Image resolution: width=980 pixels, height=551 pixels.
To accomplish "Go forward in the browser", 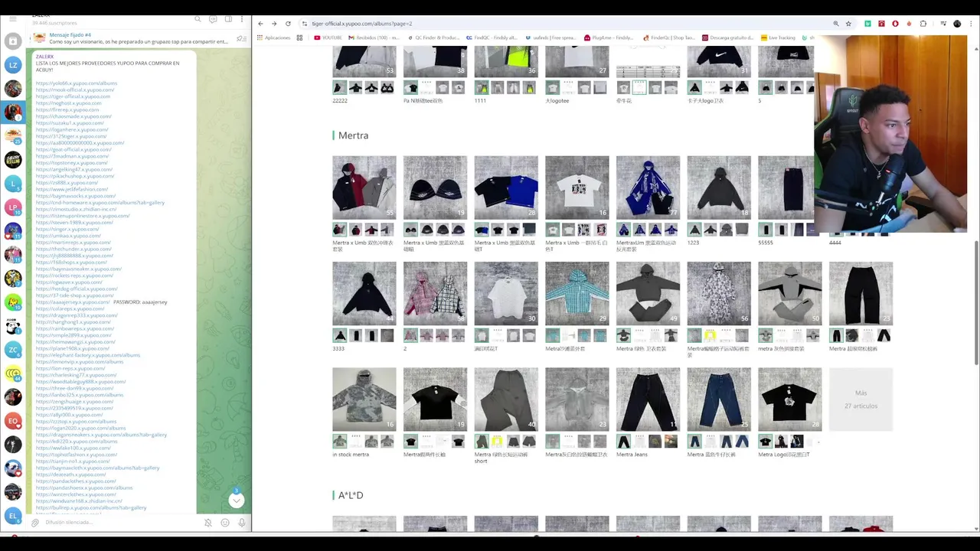I will [x=274, y=24].
